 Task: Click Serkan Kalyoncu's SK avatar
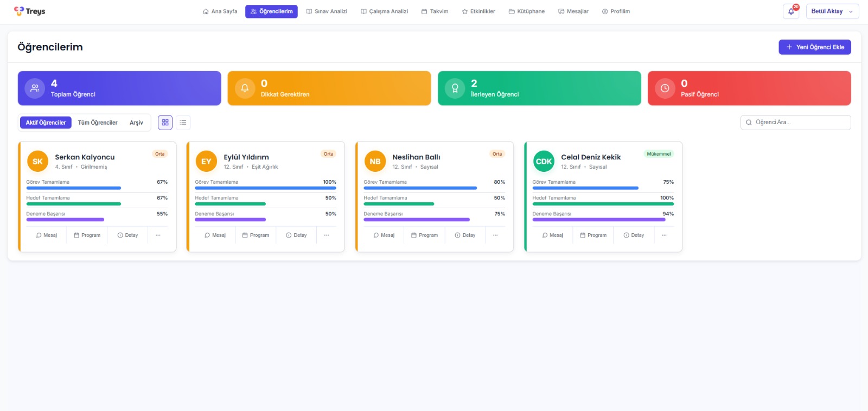pyautogui.click(x=37, y=162)
